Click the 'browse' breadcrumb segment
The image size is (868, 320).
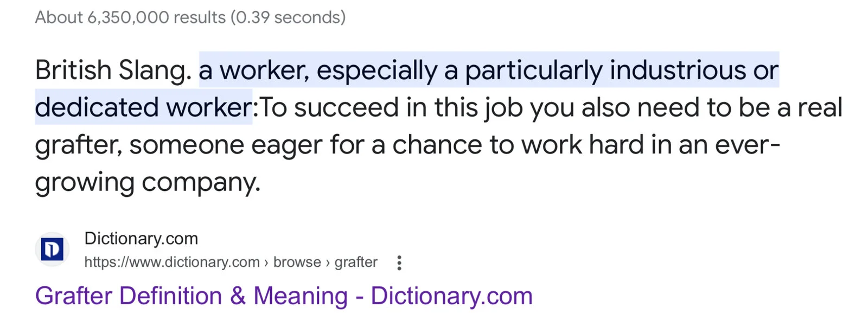pyautogui.click(x=297, y=263)
